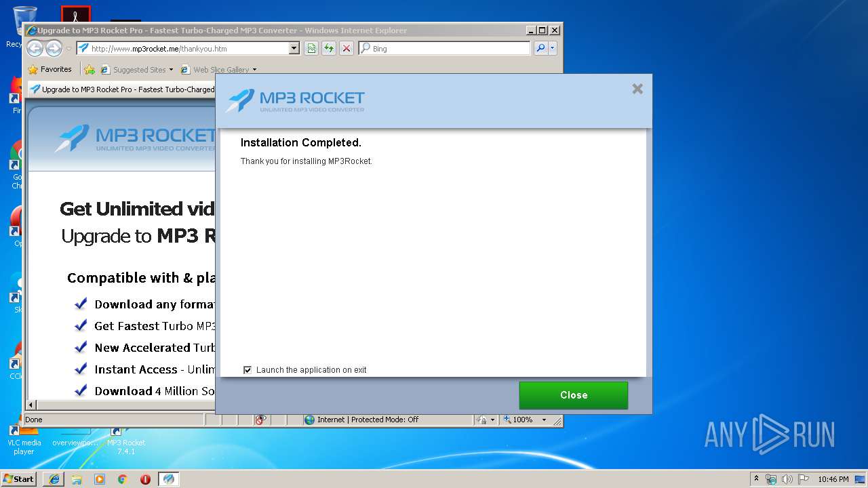This screenshot has width=868, height=488.
Task: Show hidden system tray icons
Action: pos(757,479)
